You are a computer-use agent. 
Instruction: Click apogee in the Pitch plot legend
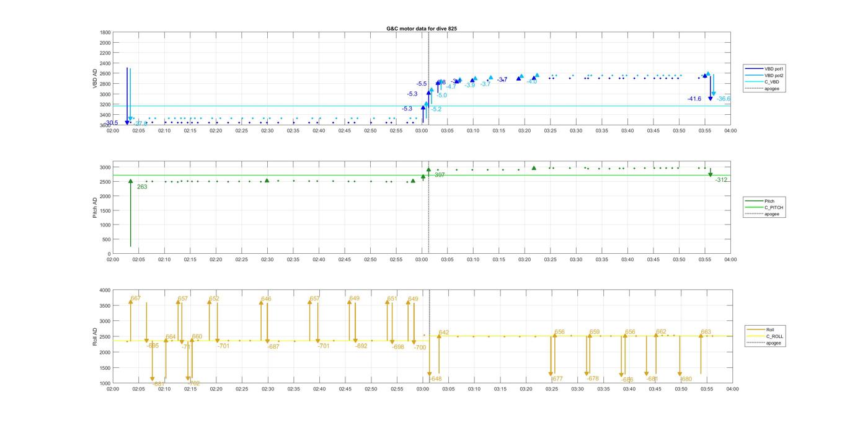(762, 214)
